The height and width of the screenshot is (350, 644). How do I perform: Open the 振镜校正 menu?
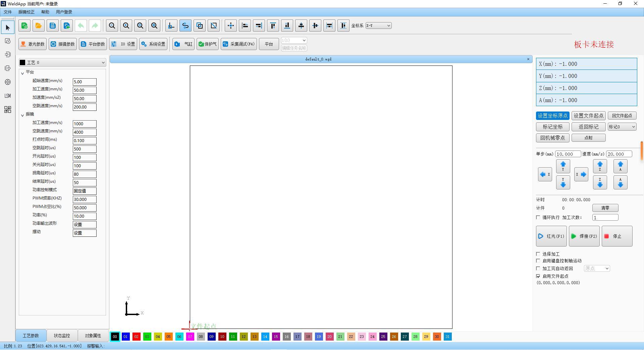tap(26, 12)
